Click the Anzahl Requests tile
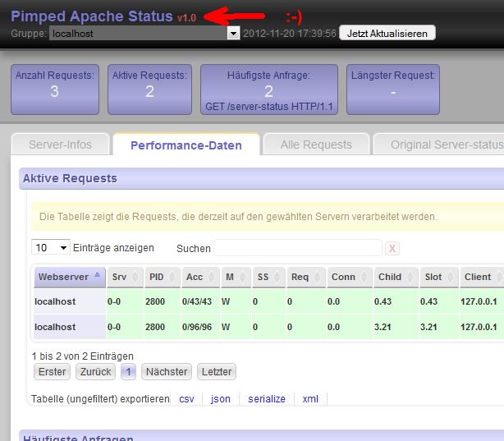The height and width of the screenshot is (441, 504). (x=55, y=90)
